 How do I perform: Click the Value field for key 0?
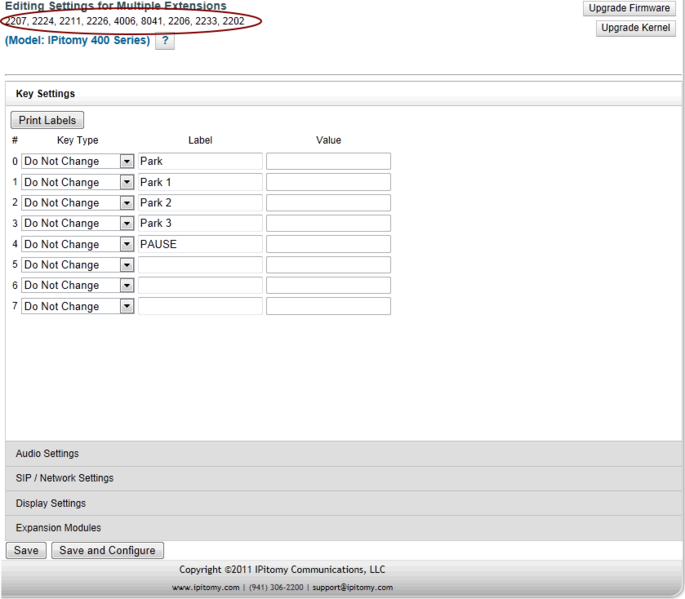(x=328, y=161)
